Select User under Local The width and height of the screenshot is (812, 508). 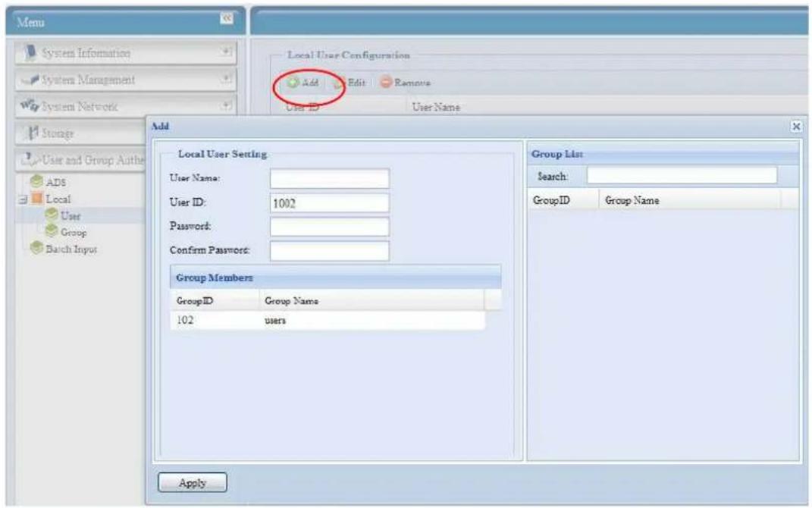tap(71, 216)
